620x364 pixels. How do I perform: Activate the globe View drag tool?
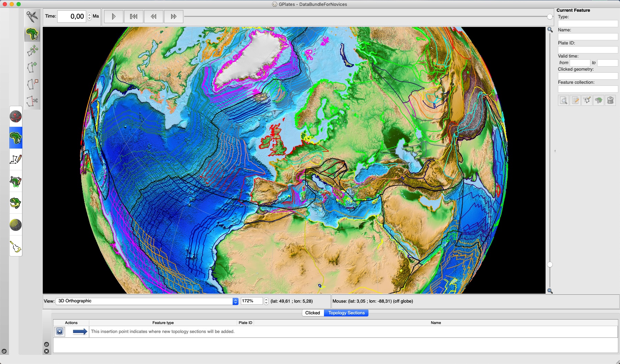click(16, 117)
